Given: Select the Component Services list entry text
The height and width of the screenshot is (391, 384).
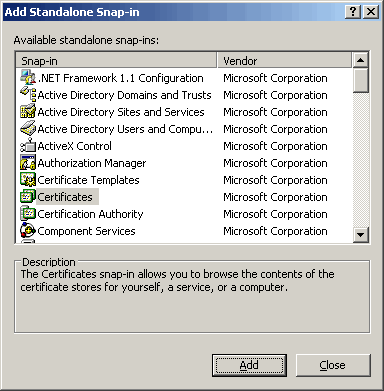Looking at the screenshot, I should point(86,231).
